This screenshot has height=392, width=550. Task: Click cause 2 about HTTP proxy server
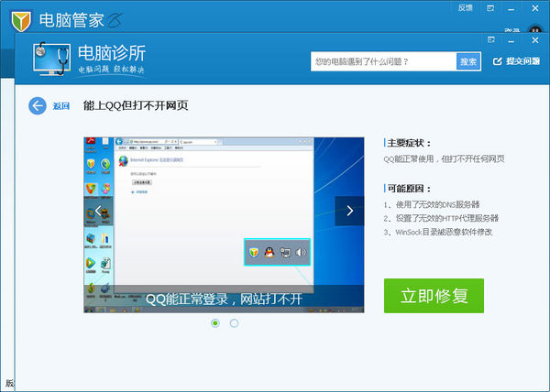(x=441, y=218)
